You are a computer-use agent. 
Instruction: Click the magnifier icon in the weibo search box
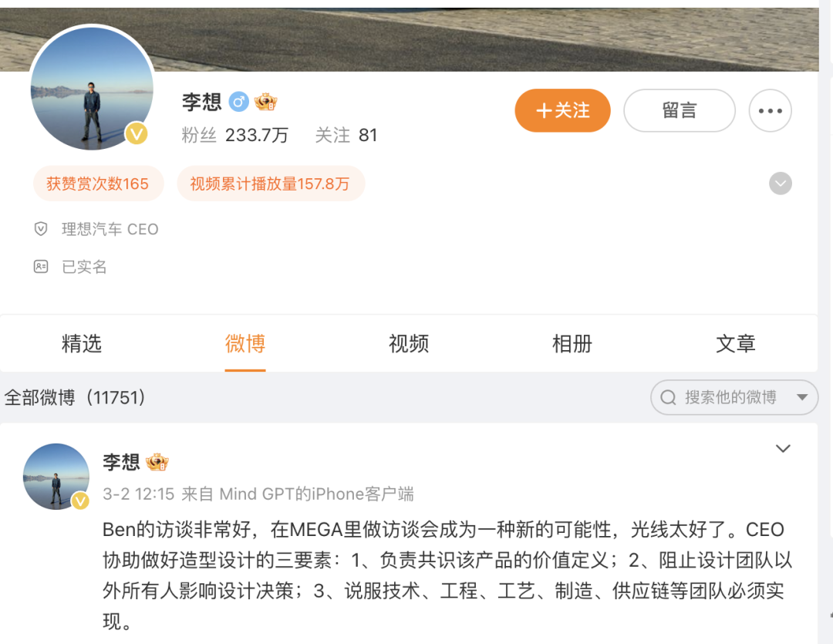point(668,397)
